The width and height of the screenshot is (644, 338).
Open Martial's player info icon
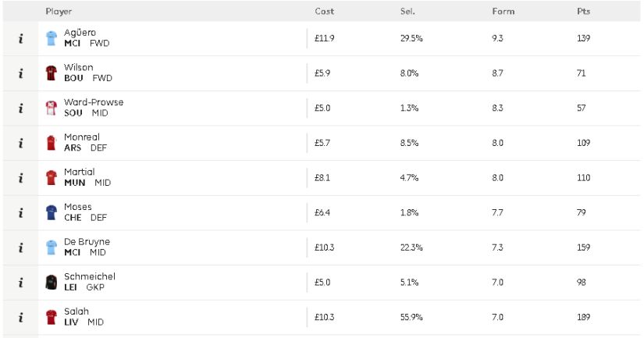[20, 178]
